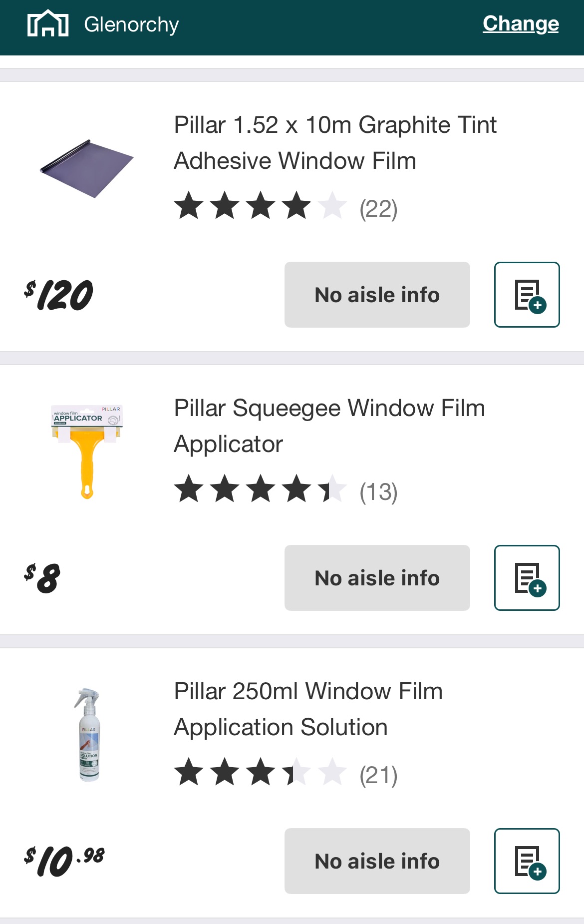Tap the store house icon beside Glenorchy

tap(48, 23)
